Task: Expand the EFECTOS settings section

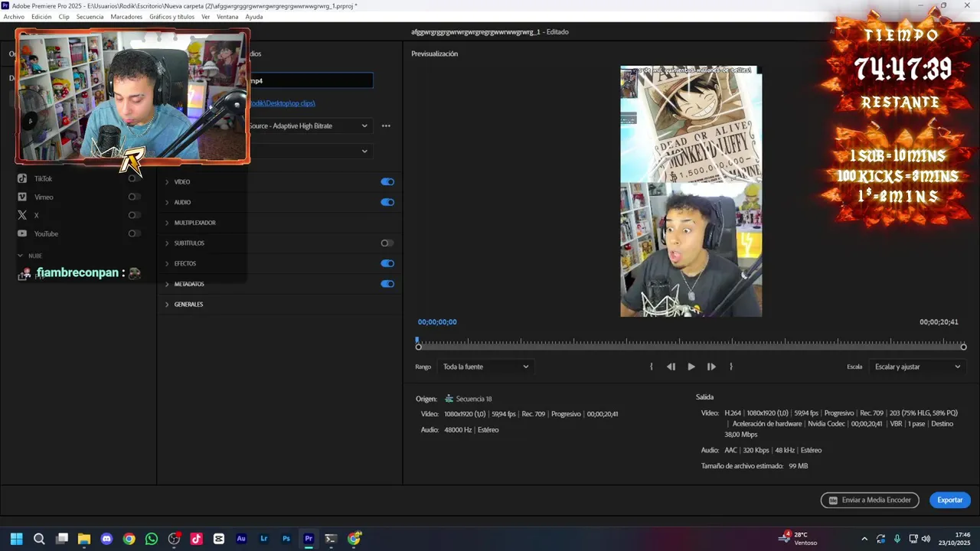Action: pos(167,263)
